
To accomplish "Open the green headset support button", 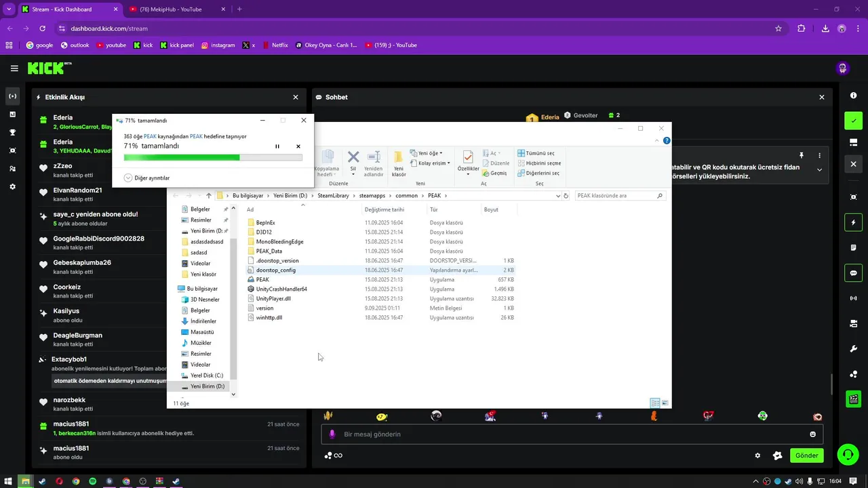I will [x=848, y=454].
